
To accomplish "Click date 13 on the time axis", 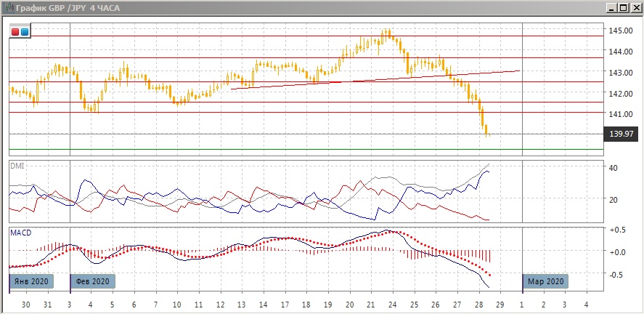I will (242, 303).
